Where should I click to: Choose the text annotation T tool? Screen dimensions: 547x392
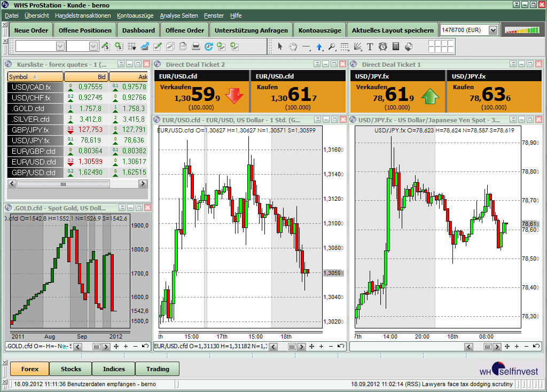tap(370, 46)
